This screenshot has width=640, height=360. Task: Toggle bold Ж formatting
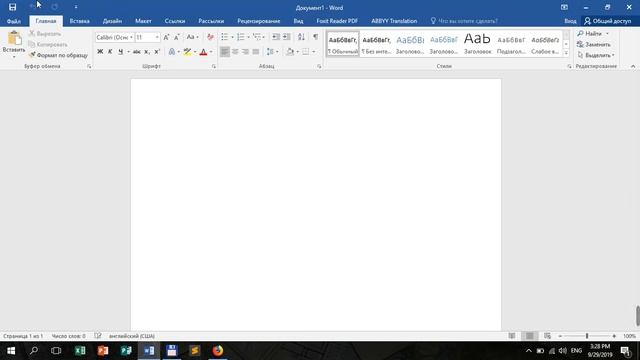(100, 52)
